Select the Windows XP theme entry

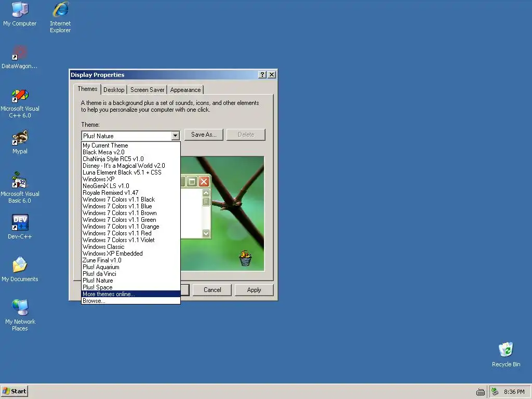point(130,179)
